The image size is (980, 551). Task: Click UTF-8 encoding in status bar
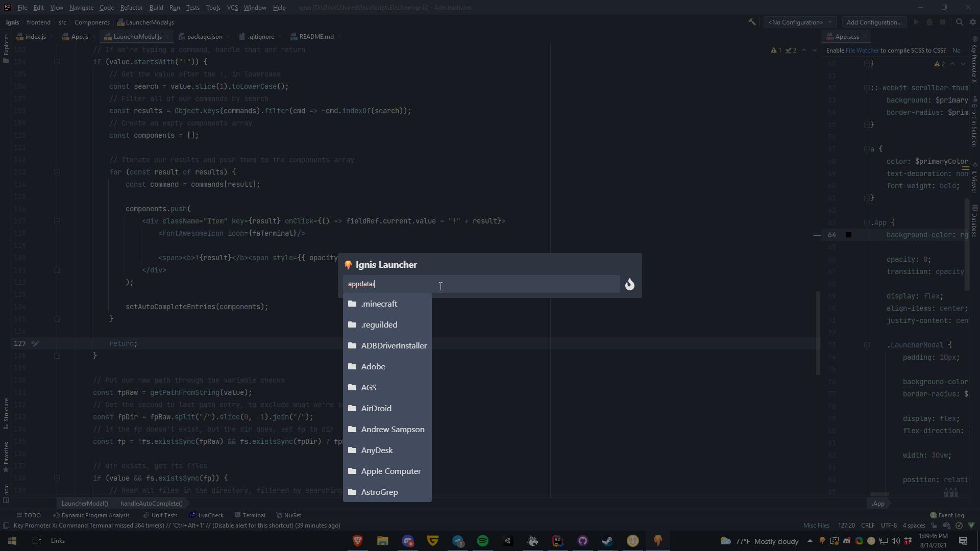coord(889,525)
